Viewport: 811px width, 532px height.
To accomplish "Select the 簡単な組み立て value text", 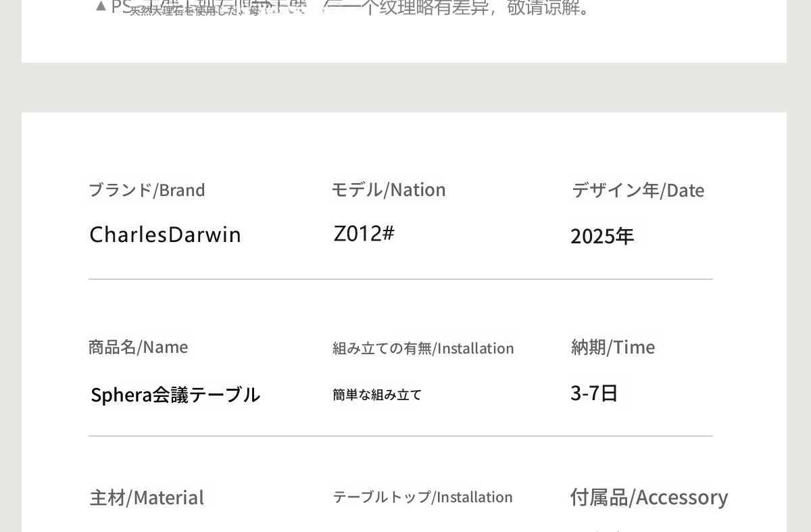I will click(x=377, y=395).
